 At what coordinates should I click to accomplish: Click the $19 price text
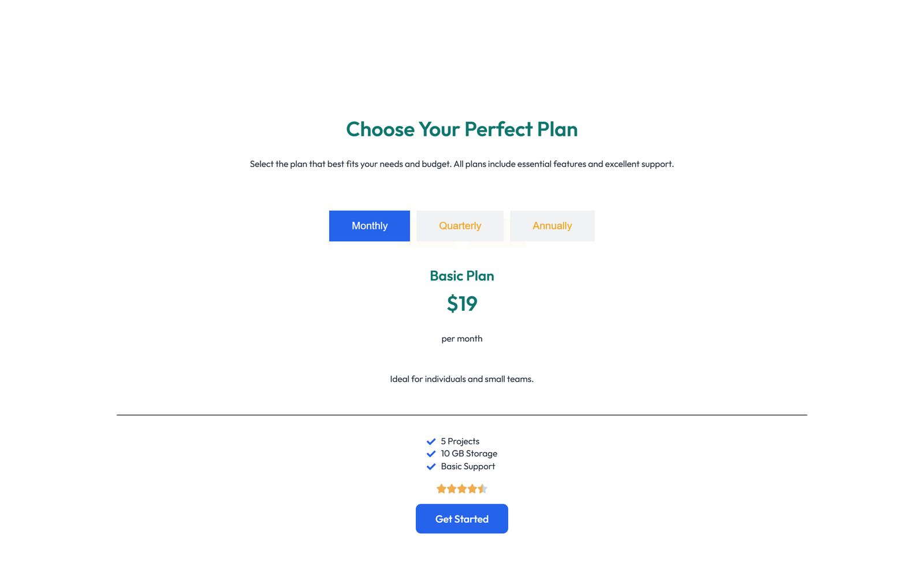click(461, 303)
